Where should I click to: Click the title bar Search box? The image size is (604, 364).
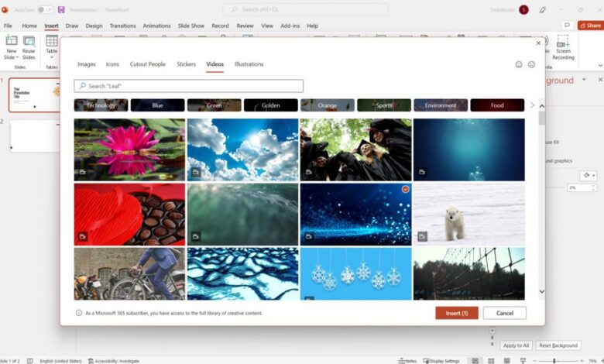click(x=305, y=9)
